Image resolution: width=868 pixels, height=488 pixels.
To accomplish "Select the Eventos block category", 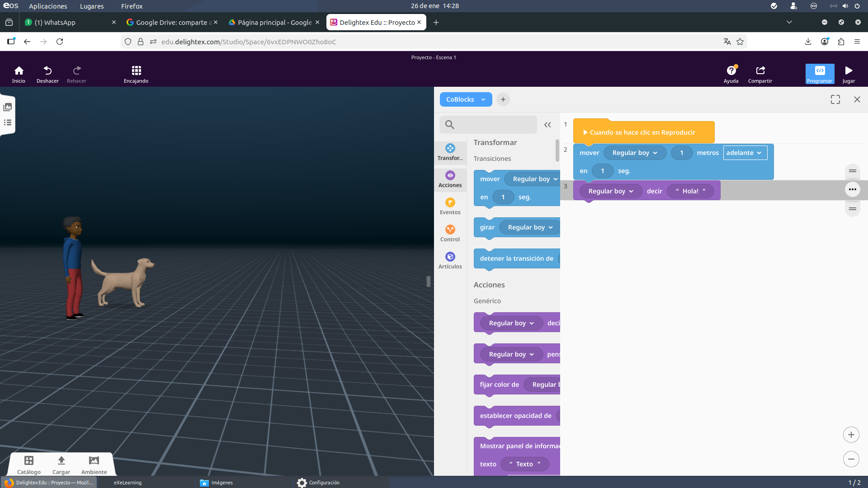I will [x=450, y=206].
